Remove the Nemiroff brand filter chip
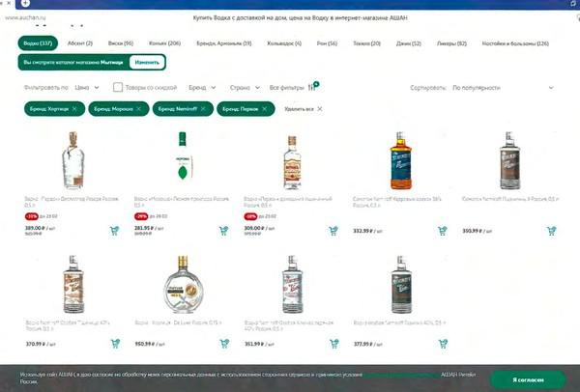This screenshot has height=392, width=580. pyautogui.click(x=203, y=109)
